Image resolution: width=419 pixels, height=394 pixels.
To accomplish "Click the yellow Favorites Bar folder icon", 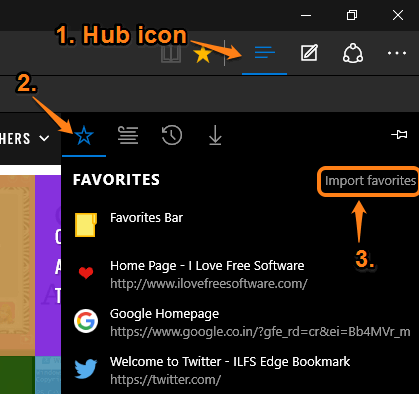I will 86,225.
